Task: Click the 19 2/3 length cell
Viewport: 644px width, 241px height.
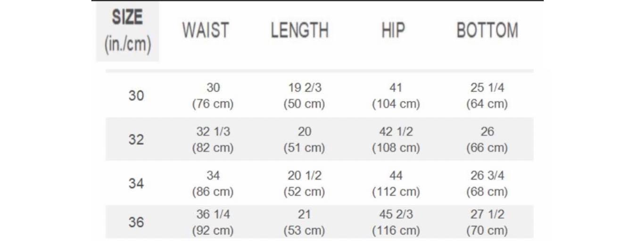Action: (x=305, y=88)
